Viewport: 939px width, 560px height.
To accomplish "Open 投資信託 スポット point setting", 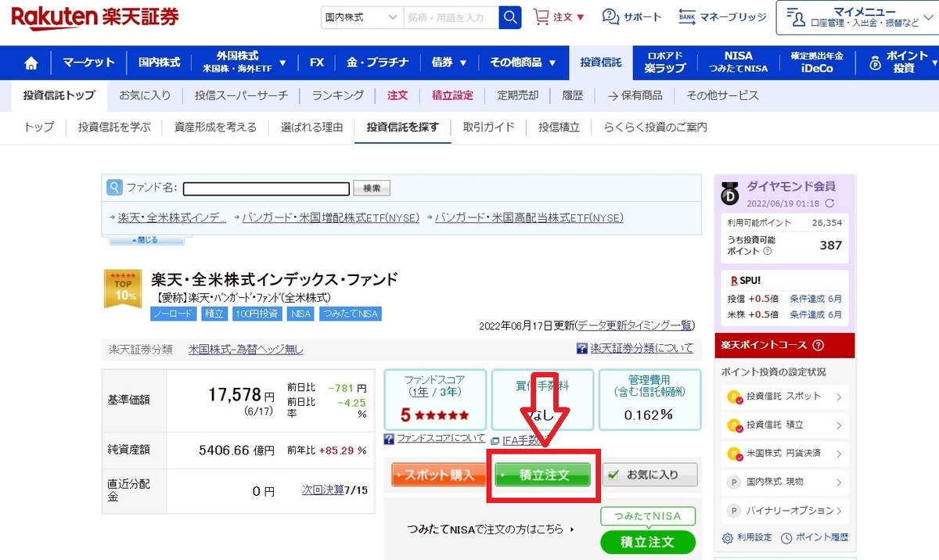I will pyautogui.click(x=785, y=397).
